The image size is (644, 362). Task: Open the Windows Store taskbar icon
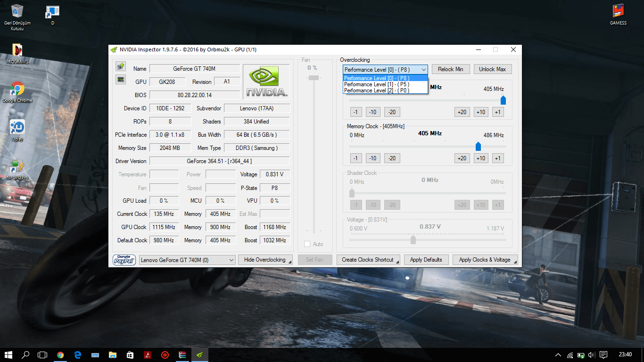(130, 355)
